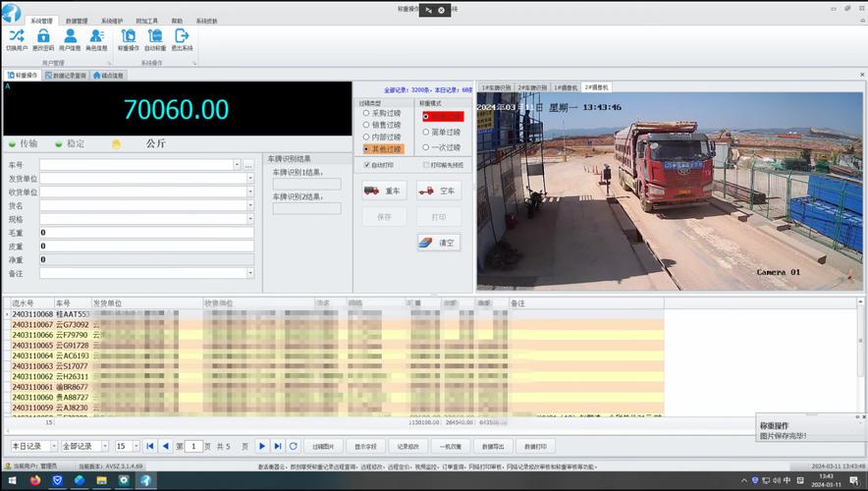Toggle the 自动打印 auto print checkbox

click(x=366, y=165)
